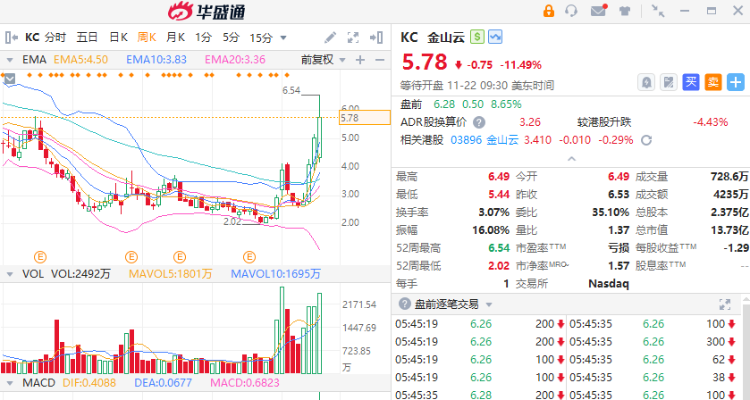Click the 52周最高 value 6.54
The image size is (750, 400).
point(499,248)
